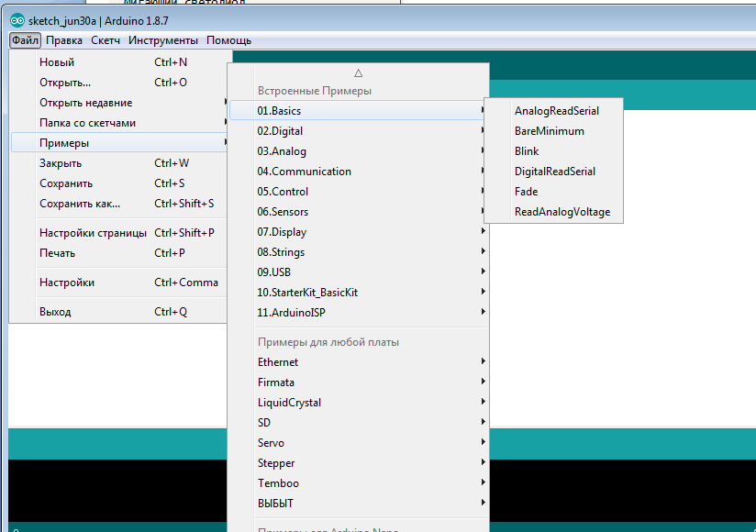The image size is (756, 532).
Task: Open the Скетч menu
Action: (x=106, y=40)
